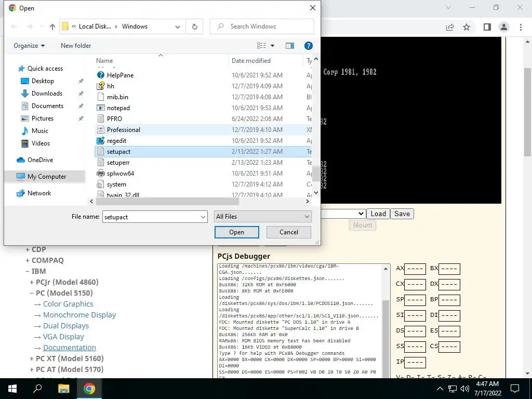The width and height of the screenshot is (532, 399).
Task: Open view options dropdown arrow
Action: pos(272,46)
